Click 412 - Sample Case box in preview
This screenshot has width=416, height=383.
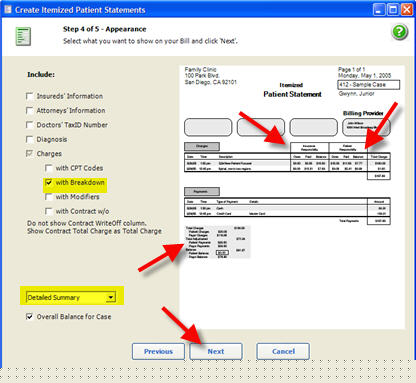coord(369,85)
